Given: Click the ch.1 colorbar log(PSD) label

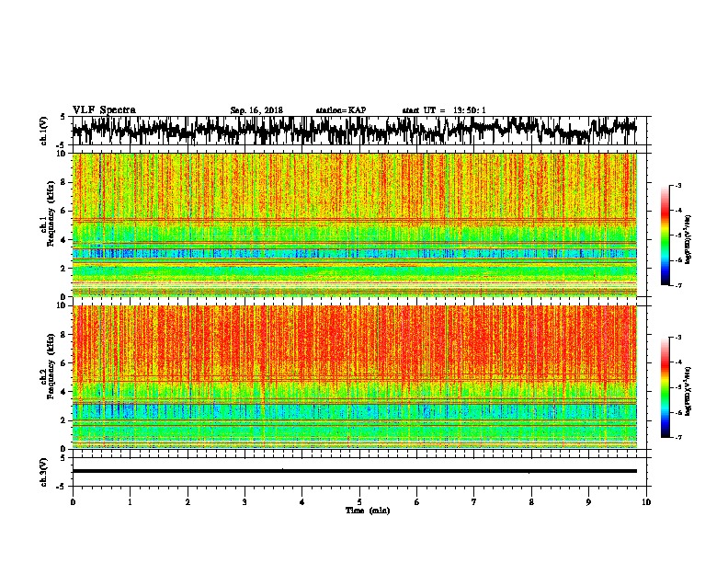Looking at the screenshot, I should (688, 240).
